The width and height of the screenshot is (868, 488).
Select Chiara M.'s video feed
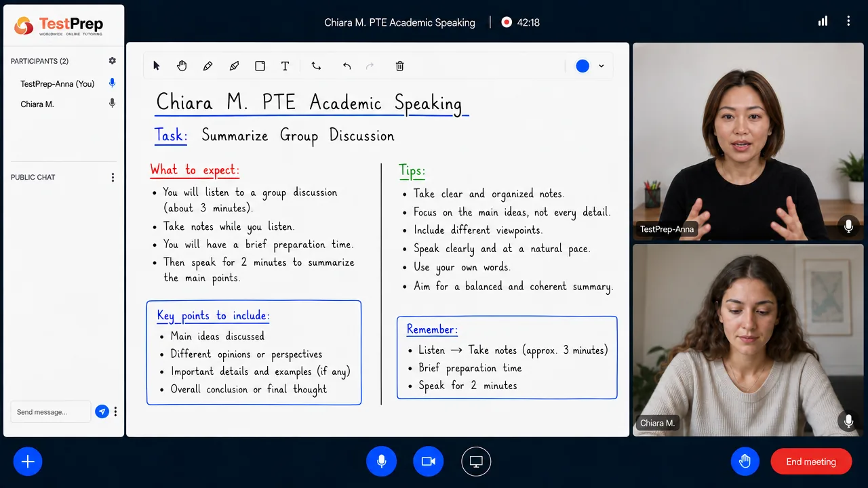(748, 340)
